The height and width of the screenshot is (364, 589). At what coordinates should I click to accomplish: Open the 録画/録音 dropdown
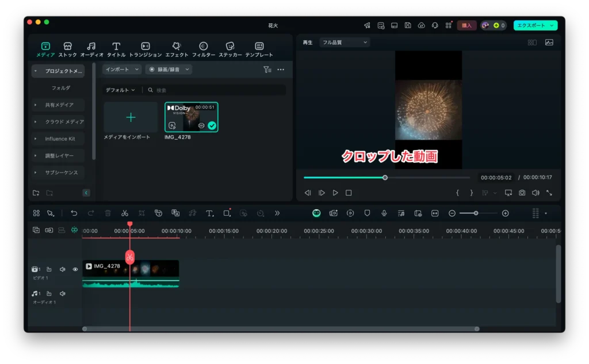pyautogui.click(x=168, y=70)
